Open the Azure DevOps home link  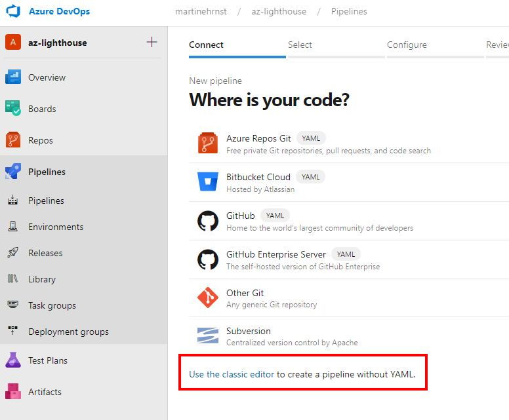pyautogui.click(x=60, y=11)
